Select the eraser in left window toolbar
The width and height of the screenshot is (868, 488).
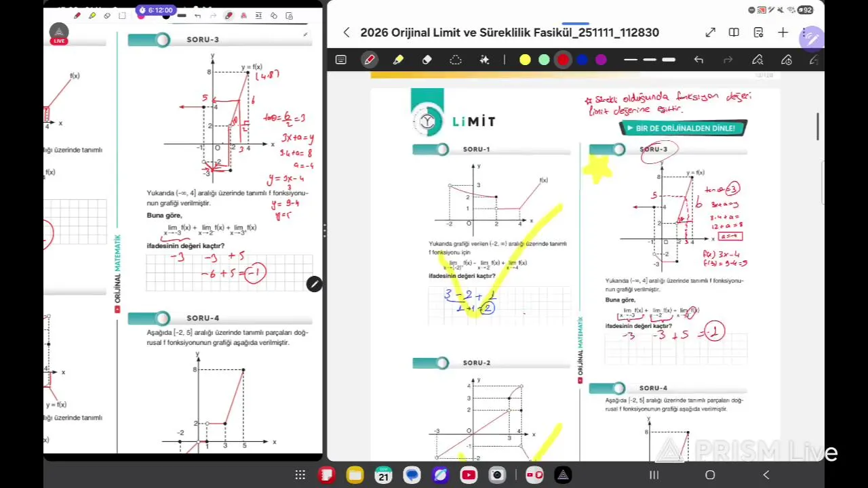coord(107,15)
